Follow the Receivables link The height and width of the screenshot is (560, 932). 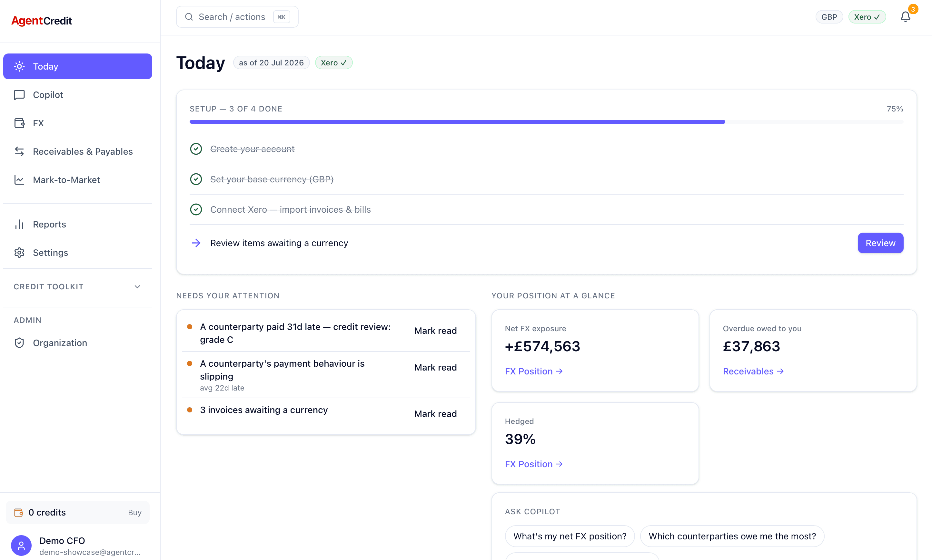click(x=753, y=371)
